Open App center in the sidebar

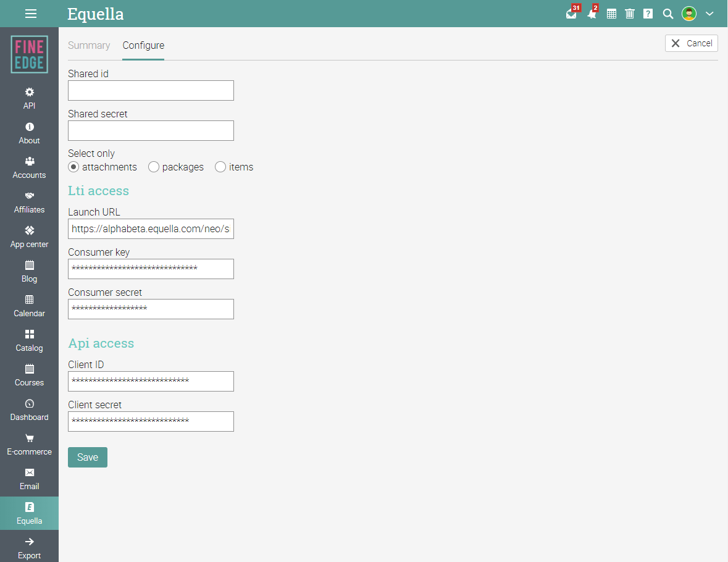click(x=29, y=237)
